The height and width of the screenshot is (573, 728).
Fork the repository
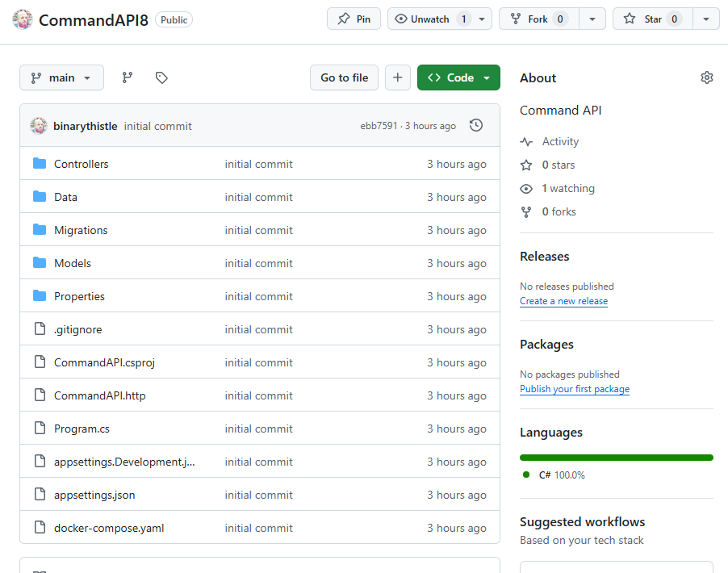(x=538, y=19)
